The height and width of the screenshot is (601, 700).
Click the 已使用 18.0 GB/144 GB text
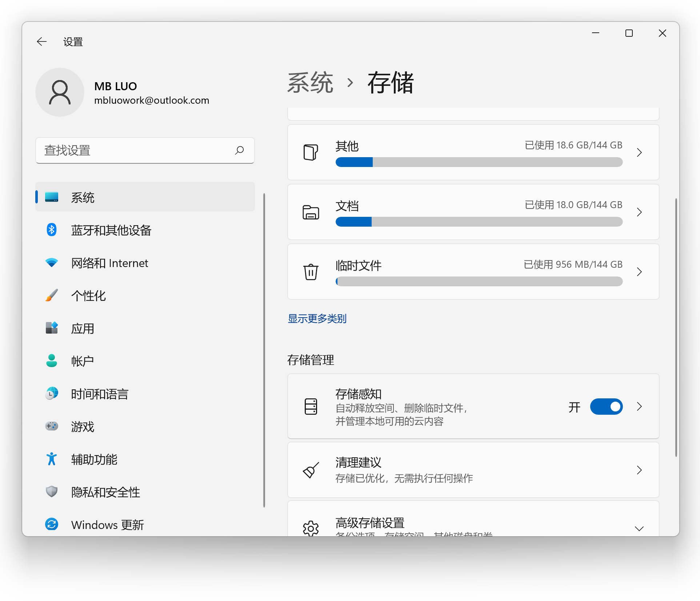coord(573,205)
